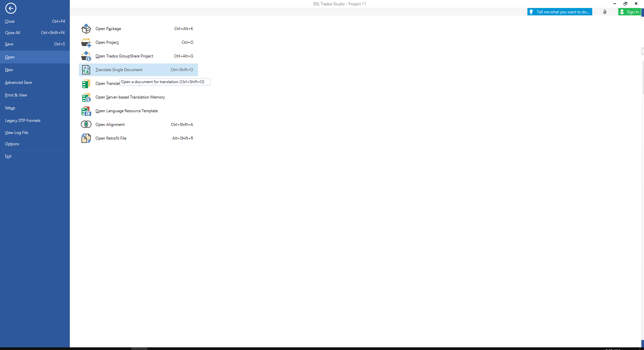Image resolution: width=644 pixels, height=350 pixels.
Task: Choose Save in the file menu
Action: 35,44
